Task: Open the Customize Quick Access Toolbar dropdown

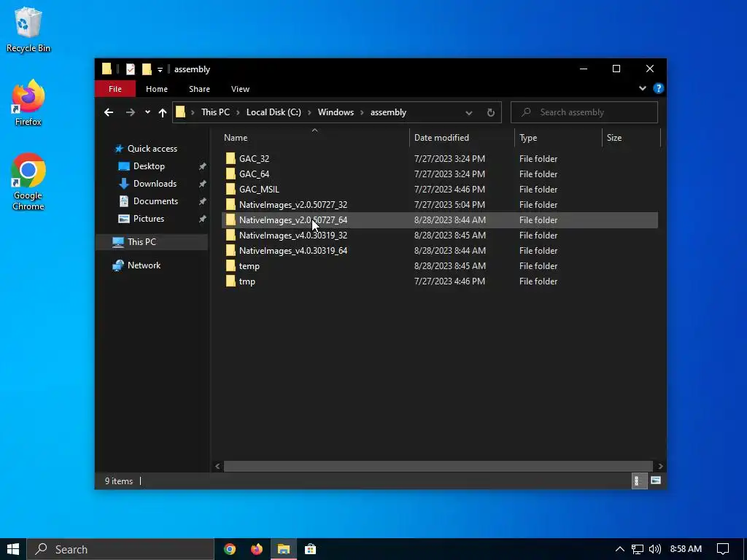Action: 160,69
